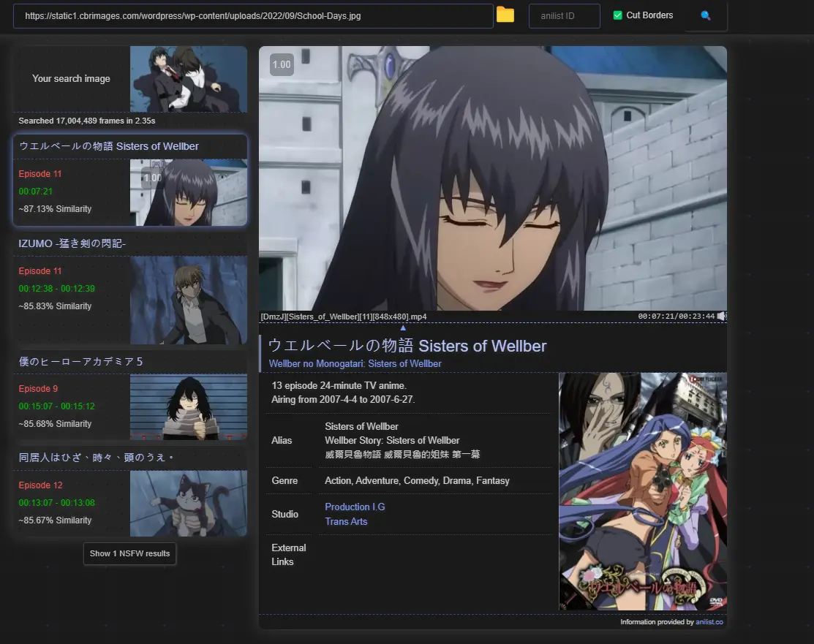Click the ~85.83% Similarity text
The height and width of the screenshot is (644, 814).
pyautogui.click(x=55, y=306)
